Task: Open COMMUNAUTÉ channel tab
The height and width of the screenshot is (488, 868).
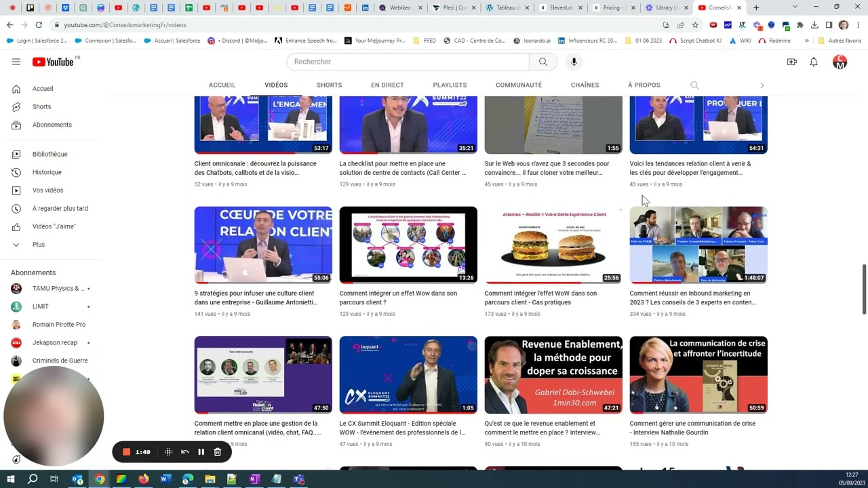Action: (519, 85)
